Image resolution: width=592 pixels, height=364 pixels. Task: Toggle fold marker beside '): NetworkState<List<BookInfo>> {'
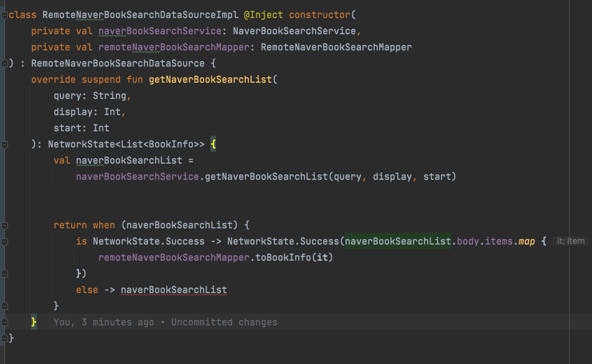[4, 144]
